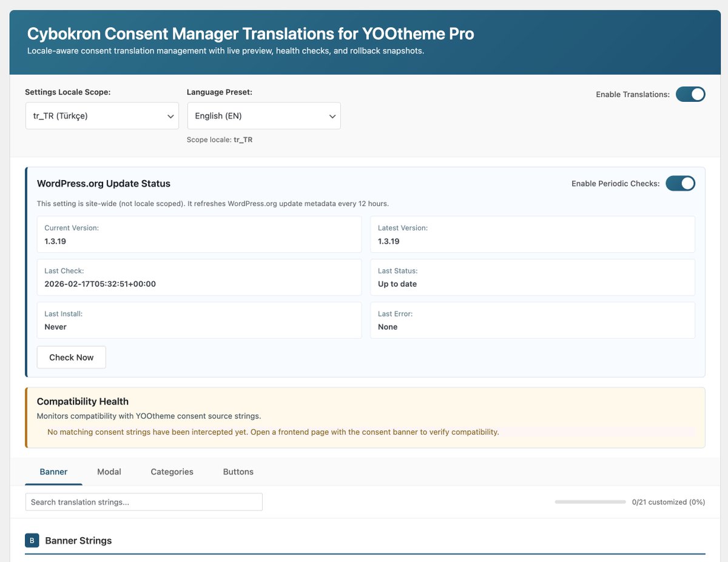728x562 pixels.
Task: Click the Last Install Never value
Action: pos(55,327)
